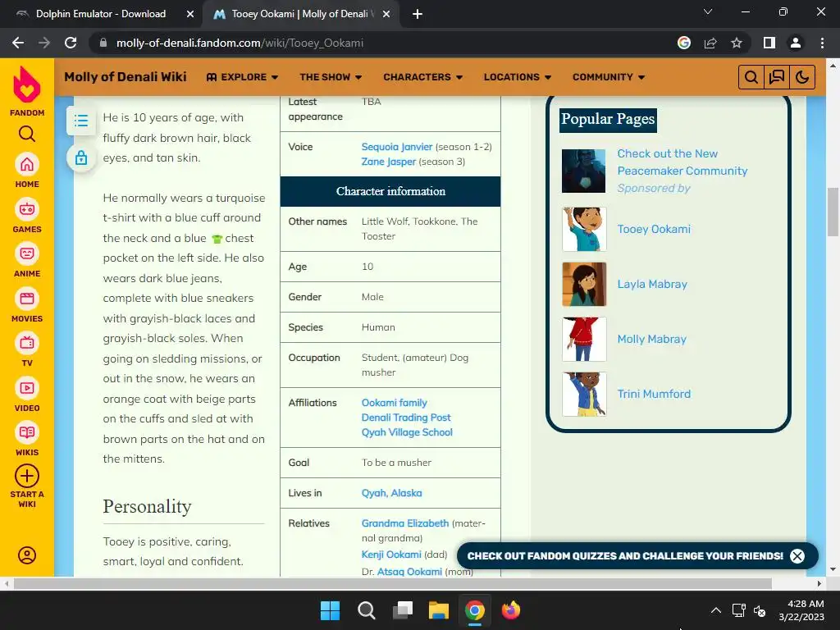The image size is (840, 630).
Task: Open the Video section icon
Action: [27, 388]
